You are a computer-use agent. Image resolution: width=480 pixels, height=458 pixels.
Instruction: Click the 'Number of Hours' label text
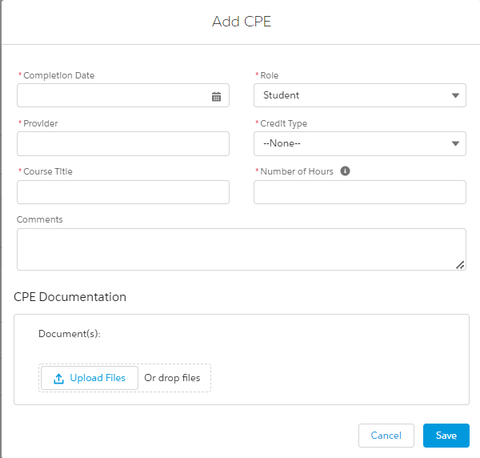[297, 171]
